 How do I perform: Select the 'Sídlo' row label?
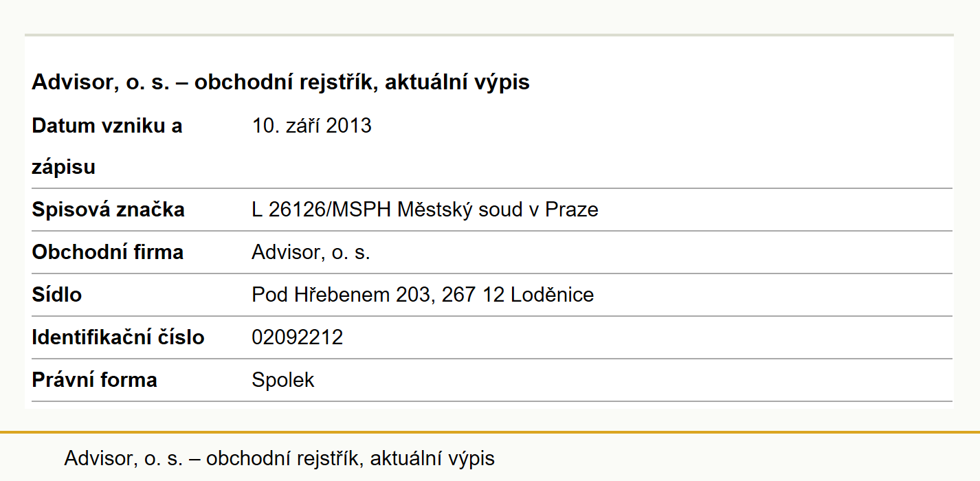coord(56,295)
